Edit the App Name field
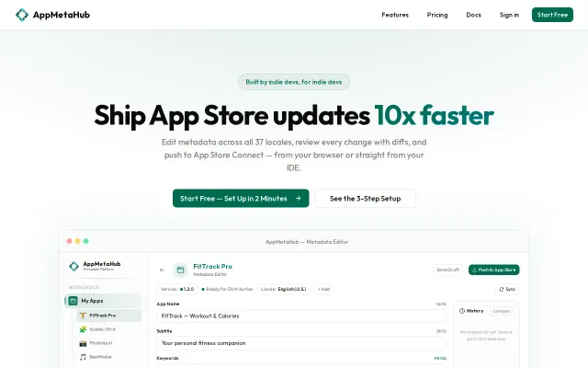 [301, 316]
